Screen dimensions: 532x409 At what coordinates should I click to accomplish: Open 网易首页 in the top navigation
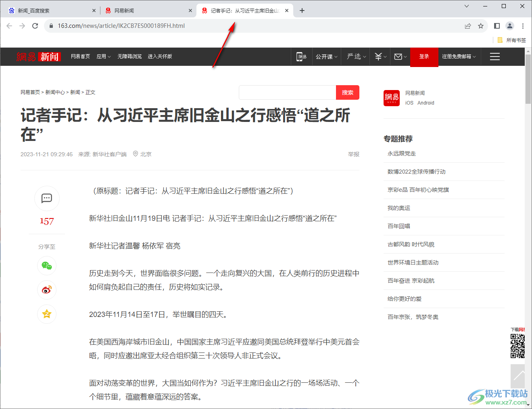(80, 57)
